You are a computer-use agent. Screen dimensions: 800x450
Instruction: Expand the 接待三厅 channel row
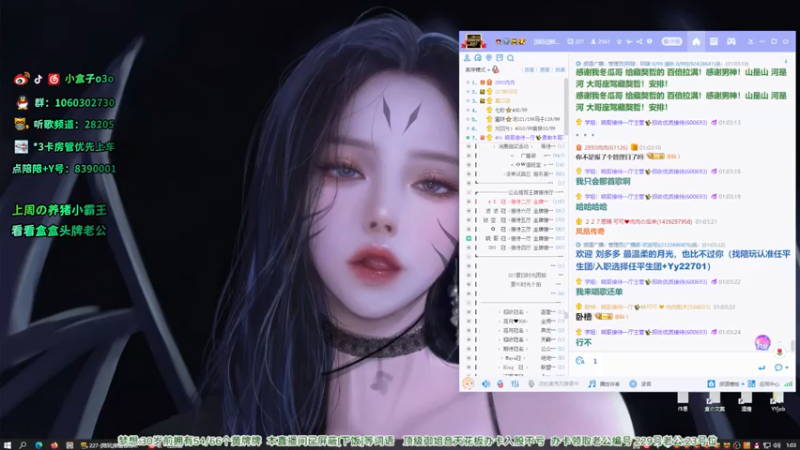(514, 229)
